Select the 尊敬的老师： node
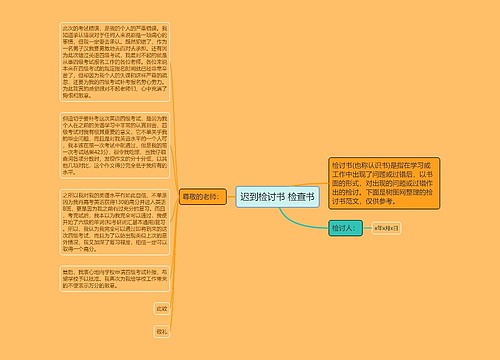Screen dimensions: 500x360 coord(203,197)
